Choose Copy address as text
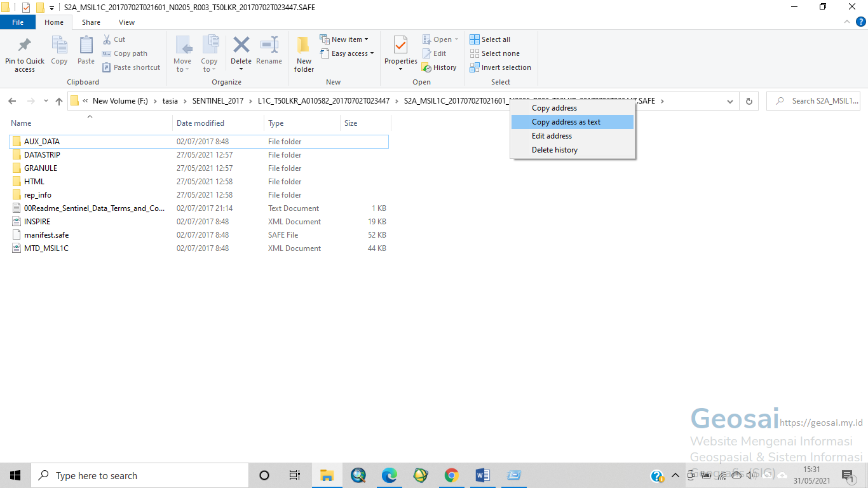This screenshot has width=868, height=488. click(573, 122)
